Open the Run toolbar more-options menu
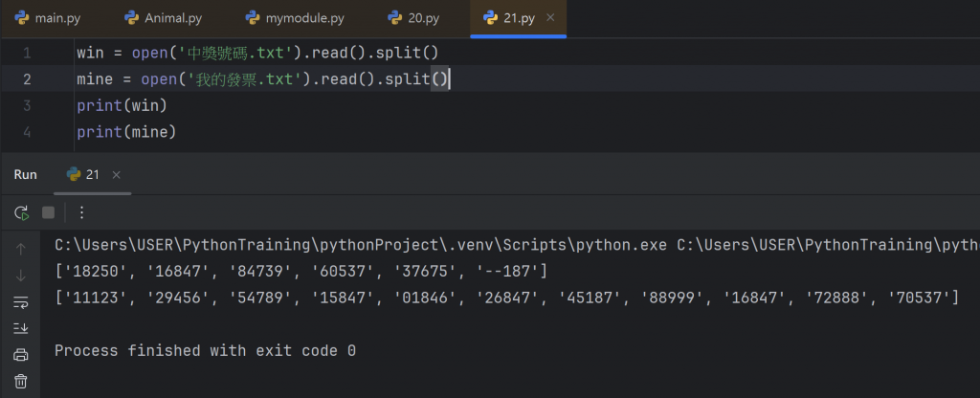 (81, 212)
